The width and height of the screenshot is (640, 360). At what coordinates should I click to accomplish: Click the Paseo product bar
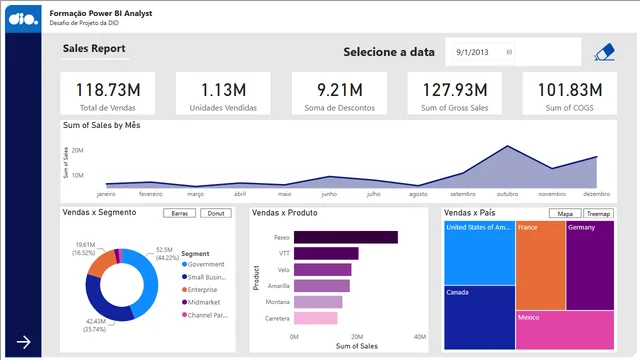pos(346,237)
